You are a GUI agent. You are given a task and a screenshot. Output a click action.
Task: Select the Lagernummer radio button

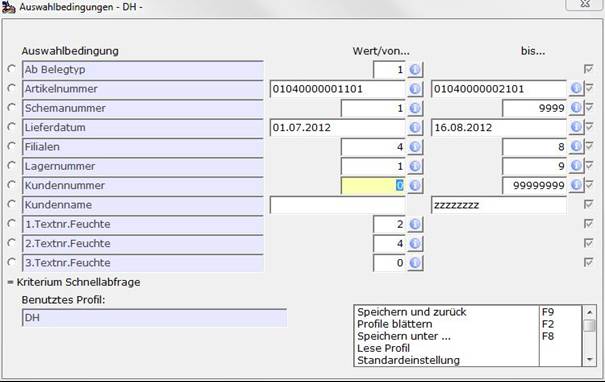click(x=12, y=166)
